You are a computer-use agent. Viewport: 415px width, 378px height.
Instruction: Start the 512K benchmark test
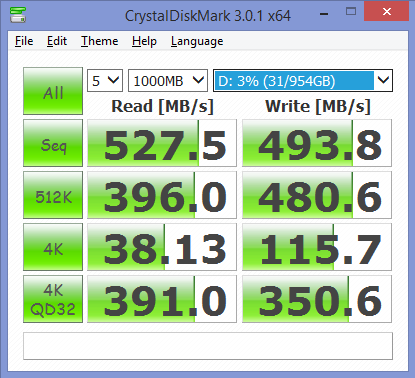(53, 195)
